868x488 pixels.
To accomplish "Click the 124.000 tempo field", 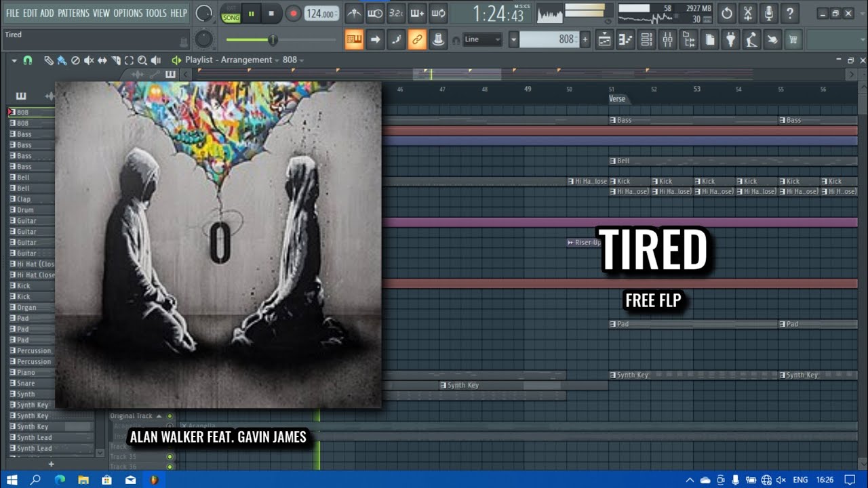I will (321, 14).
